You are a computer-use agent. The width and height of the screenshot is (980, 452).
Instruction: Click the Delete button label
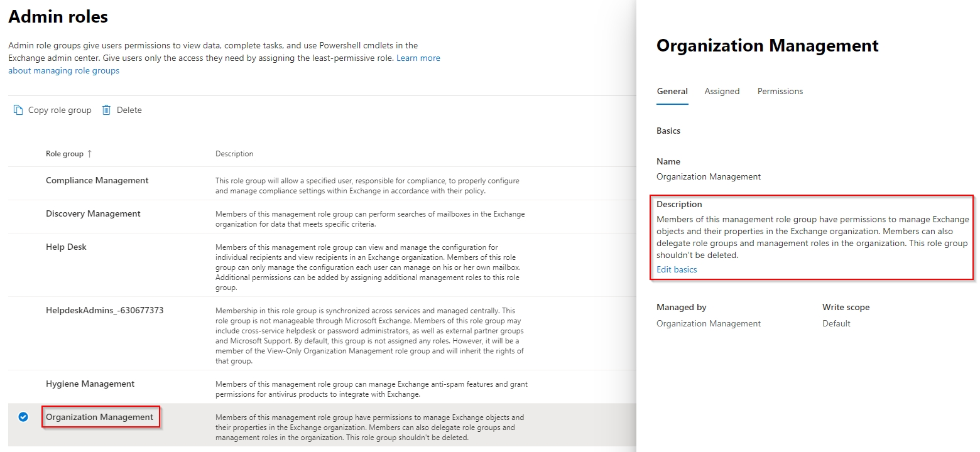(x=129, y=110)
